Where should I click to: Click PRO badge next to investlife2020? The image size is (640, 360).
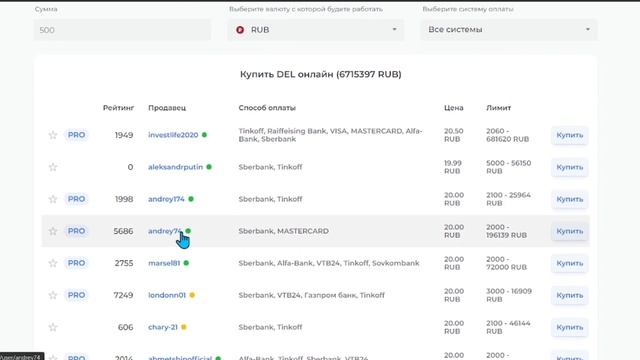pos(76,135)
